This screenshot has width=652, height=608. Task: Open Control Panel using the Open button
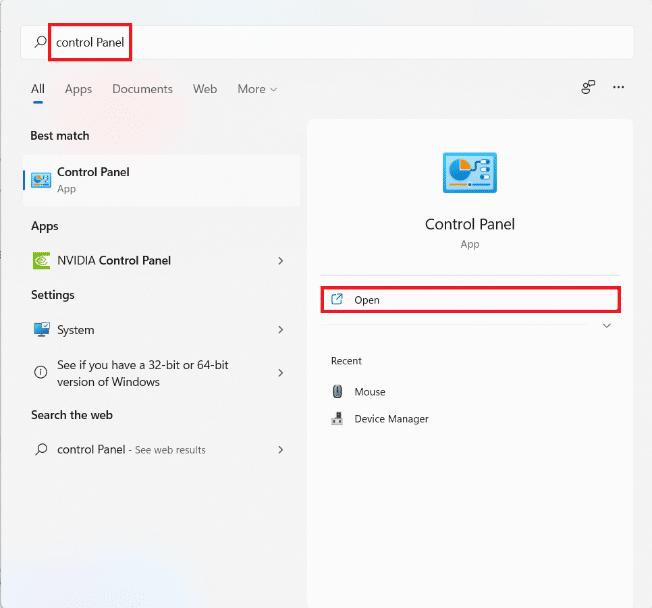[x=470, y=300]
